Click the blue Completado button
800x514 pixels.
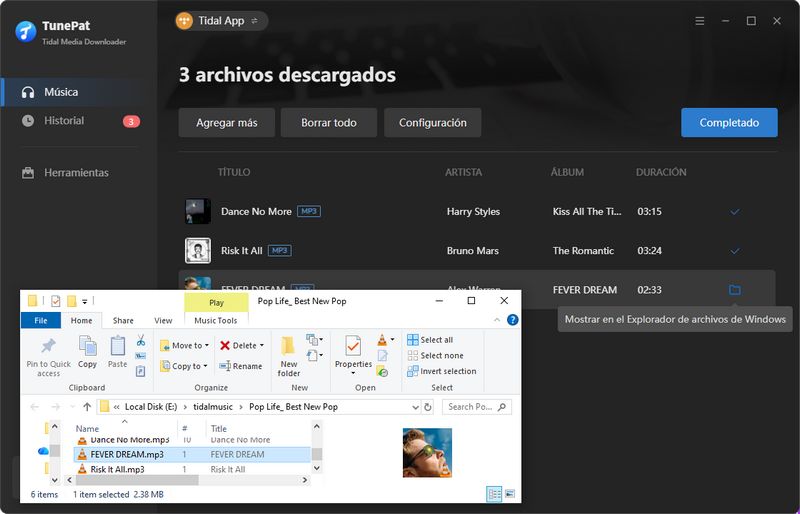[729, 123]
